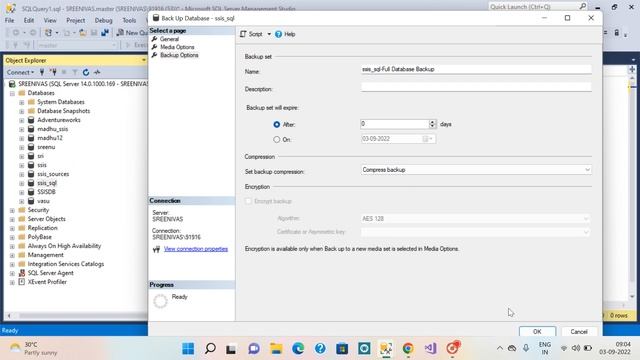640x360 pixels.
Task: Select the On expiry radio button
Action: [277, 140]
